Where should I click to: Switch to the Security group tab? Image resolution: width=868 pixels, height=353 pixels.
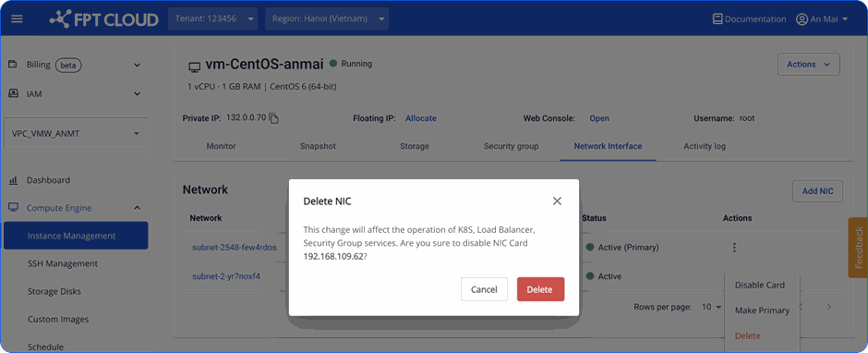[x=511, y=146]
